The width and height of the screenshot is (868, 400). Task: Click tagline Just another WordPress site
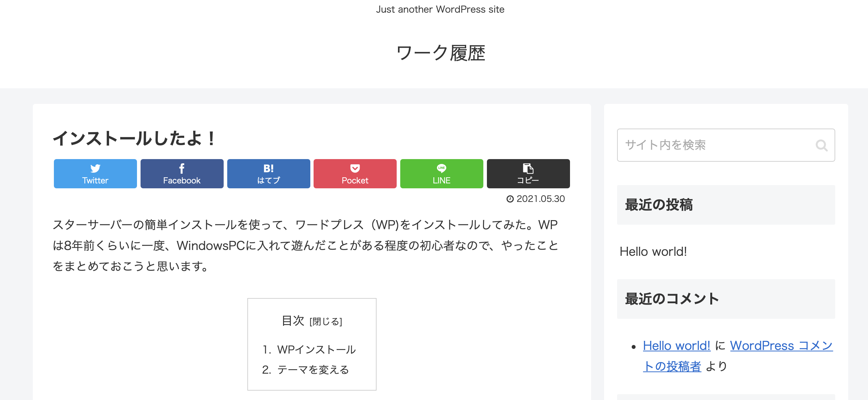click(x=440, y=9)
